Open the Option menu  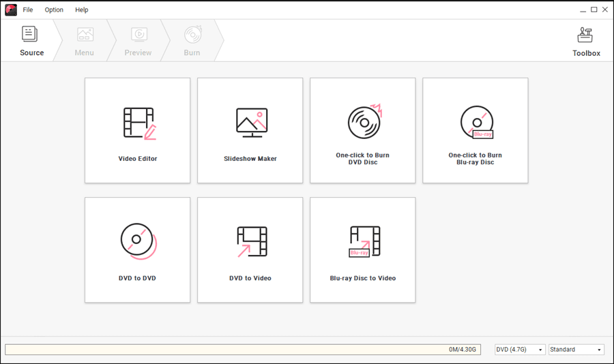pos(54,10)
